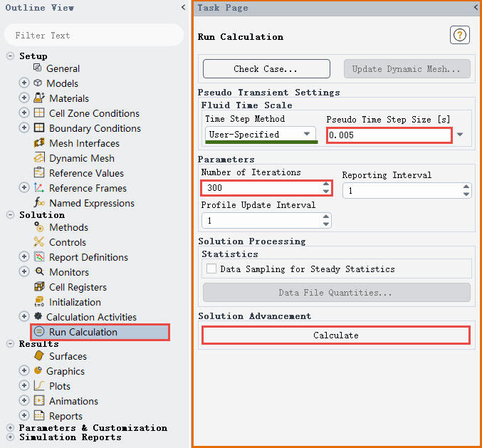Select Initialization in the outline tree

pyautogui.click(x=75, y=302)
